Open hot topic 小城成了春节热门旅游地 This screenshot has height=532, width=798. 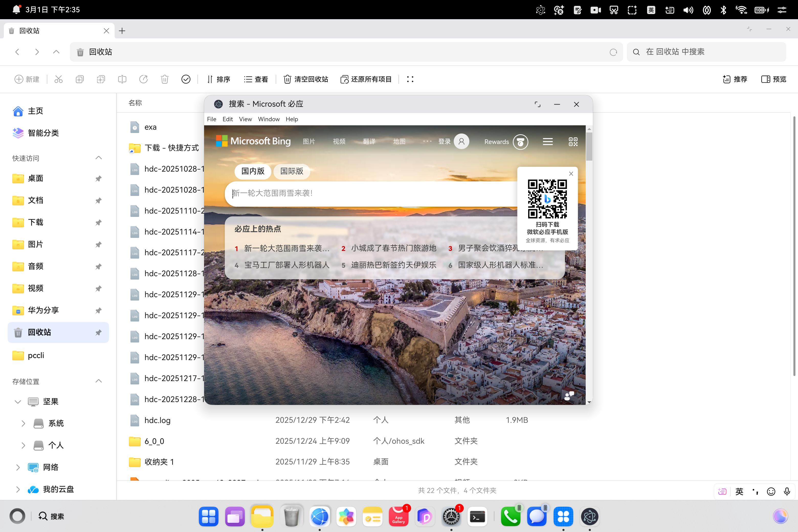tap(393, 248)
